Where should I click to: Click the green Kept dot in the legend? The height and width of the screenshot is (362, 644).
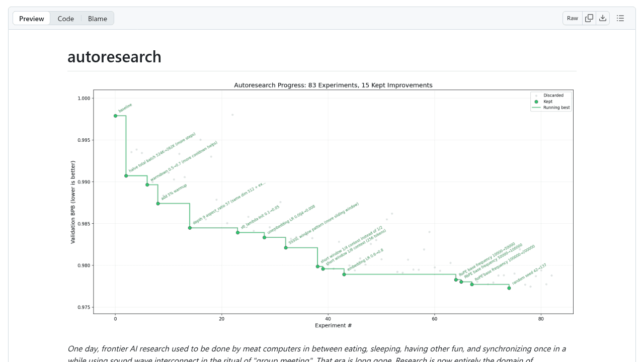537,101
